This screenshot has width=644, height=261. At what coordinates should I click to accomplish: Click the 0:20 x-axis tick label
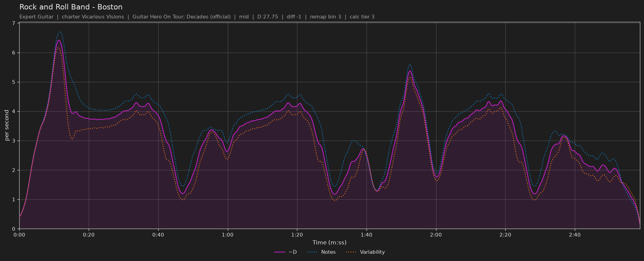(x=89, y=235)
